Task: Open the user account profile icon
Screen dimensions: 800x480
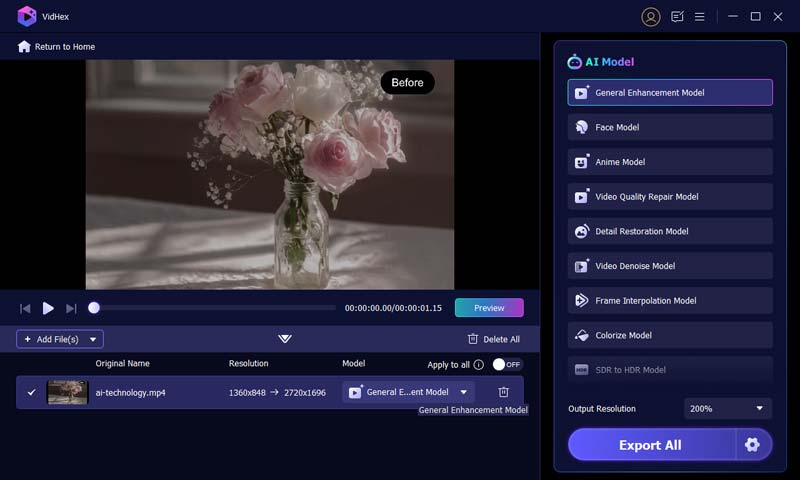Action: pos(651,17)
